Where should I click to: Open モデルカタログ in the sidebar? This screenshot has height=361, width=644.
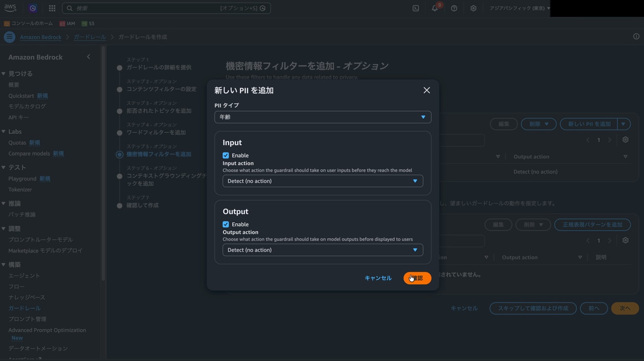pos(27,106)
